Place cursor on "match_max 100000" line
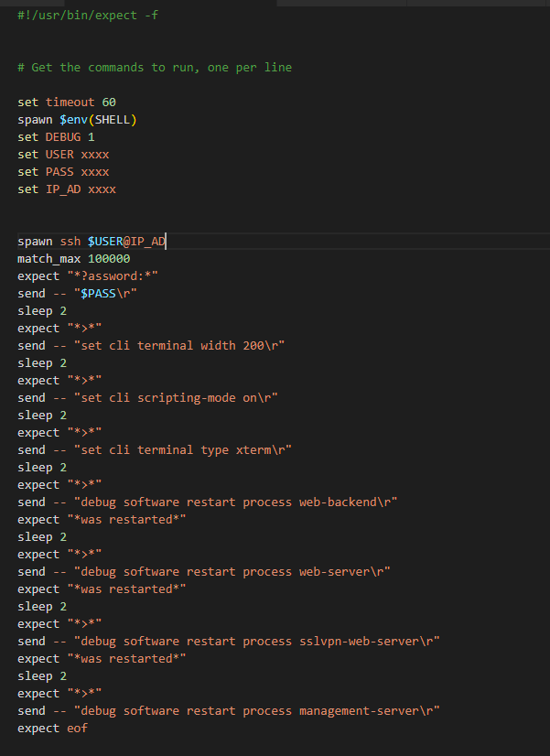This screenshot has width=550, height=756. 73,259
